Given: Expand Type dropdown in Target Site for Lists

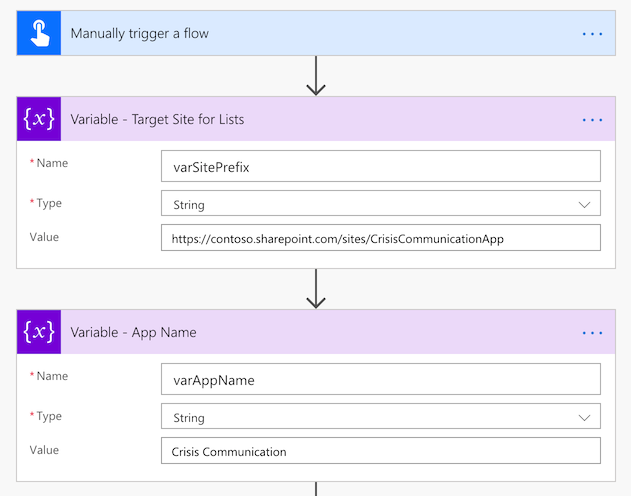Looking at the screenshot, I should 584,204.
